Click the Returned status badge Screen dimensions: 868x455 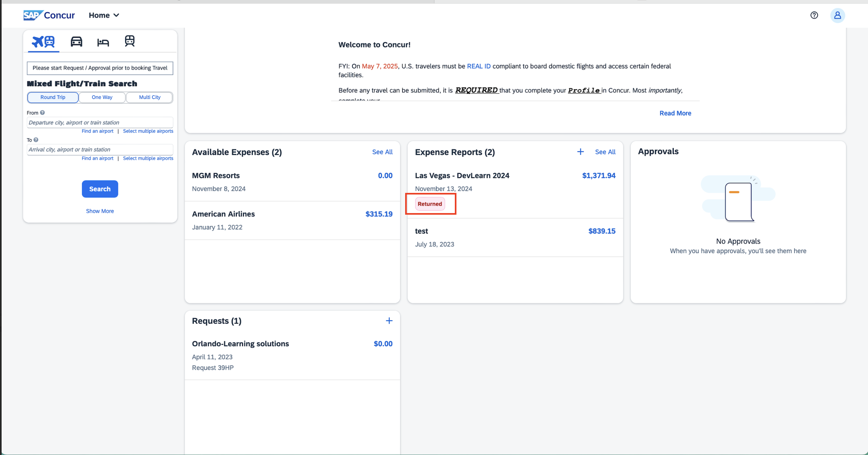point(430,204)
